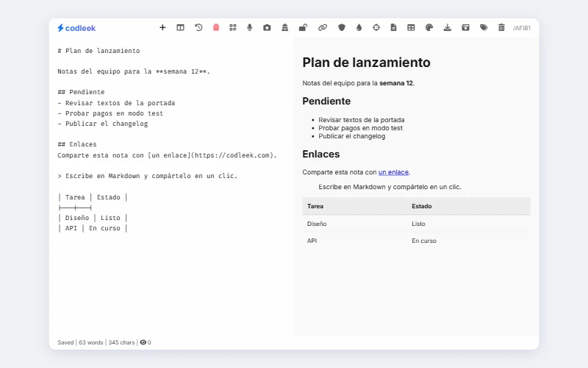Image resolution: width=588 pixels, height=368 pixels.
Task: Click the water droplet icon
Action: (359, 27)
